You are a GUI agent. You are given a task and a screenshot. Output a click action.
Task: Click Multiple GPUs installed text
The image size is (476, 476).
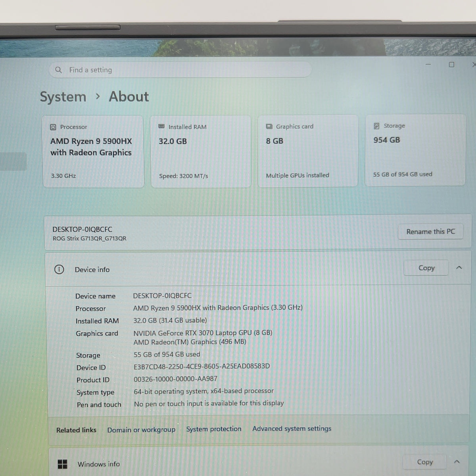coord(297,175)
